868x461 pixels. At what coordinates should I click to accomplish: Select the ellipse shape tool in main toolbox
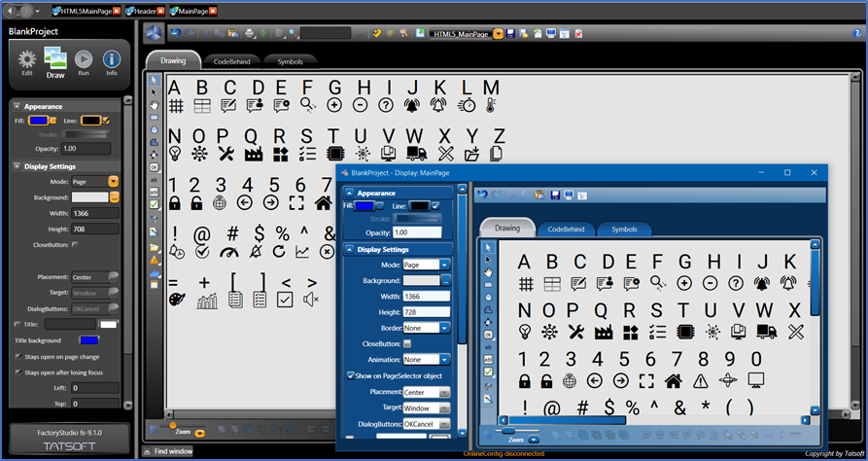[x=154, y=129]
